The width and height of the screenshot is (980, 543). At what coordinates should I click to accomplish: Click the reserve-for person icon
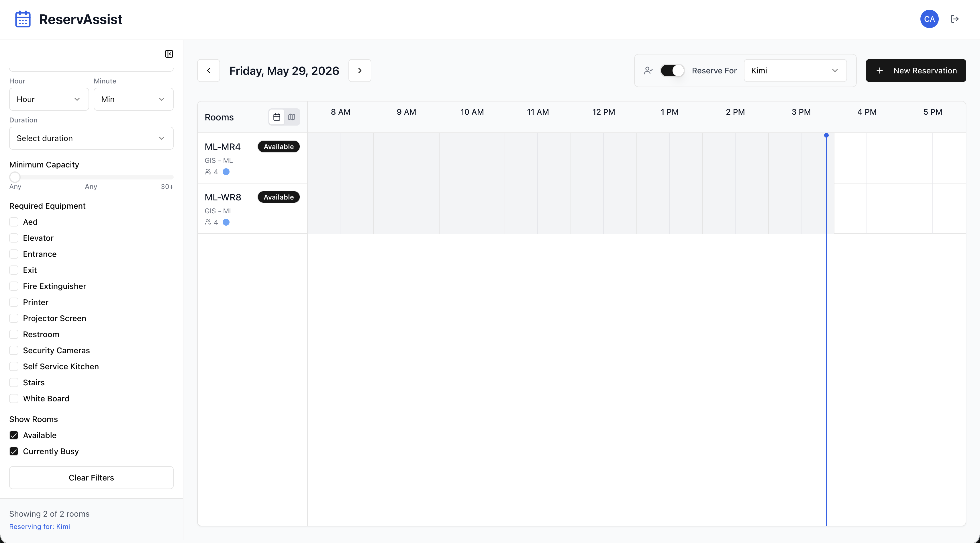[648, 71]
